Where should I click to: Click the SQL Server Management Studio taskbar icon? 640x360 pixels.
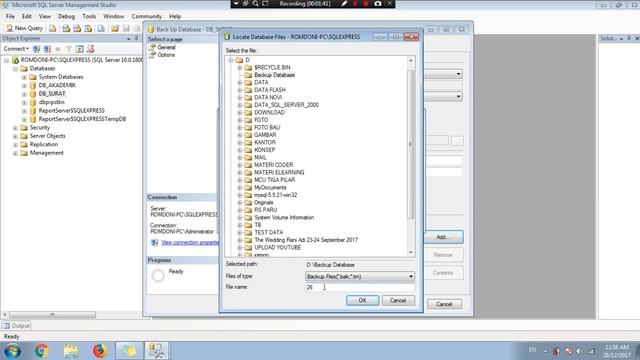point(156,351)
